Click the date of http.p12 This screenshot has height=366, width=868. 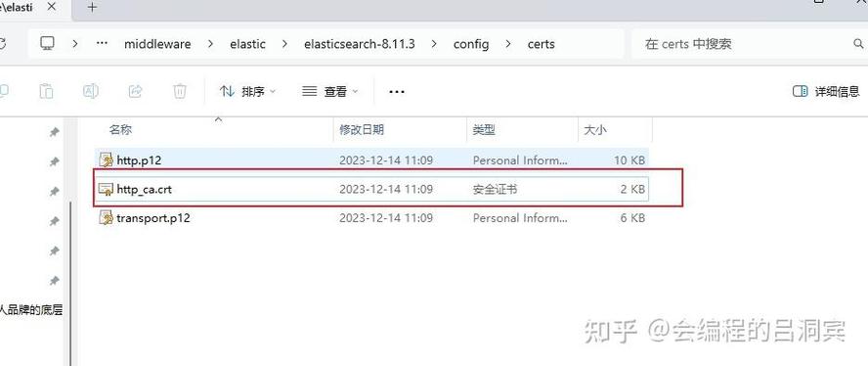pyautogui.click(x=386, y=160)
